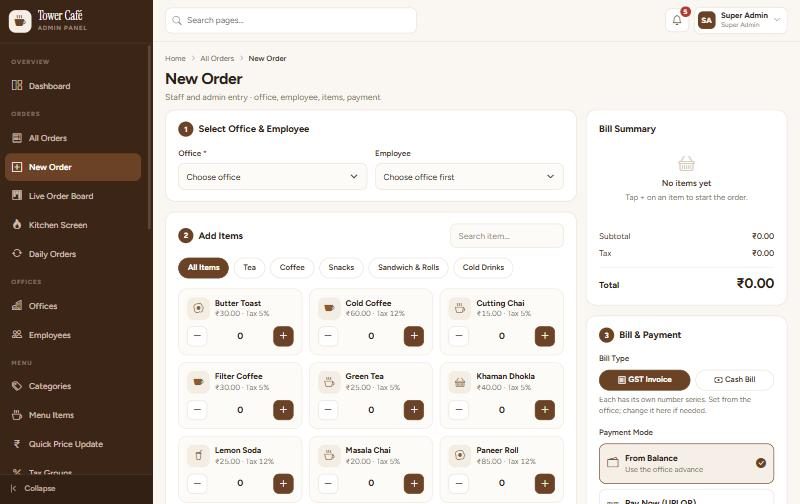Open Daily Orders page
This screenshot has height=504, width=800.
(73, 254)
